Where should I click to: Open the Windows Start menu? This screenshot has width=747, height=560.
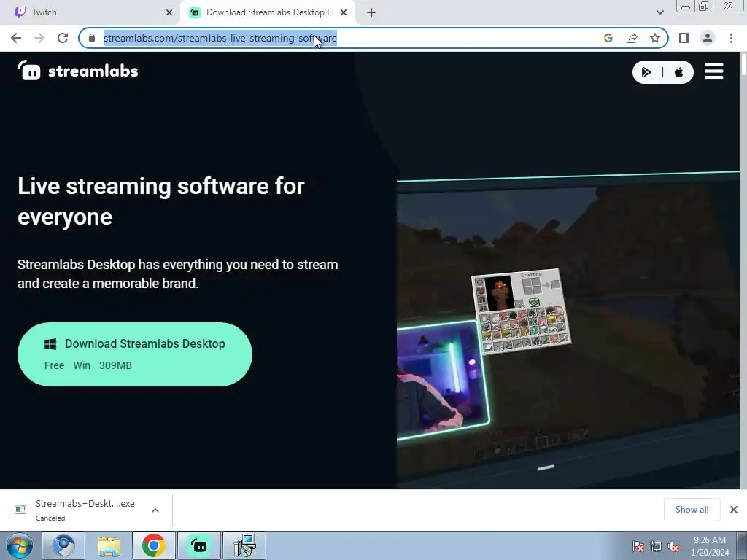click(x=20, y=545)
